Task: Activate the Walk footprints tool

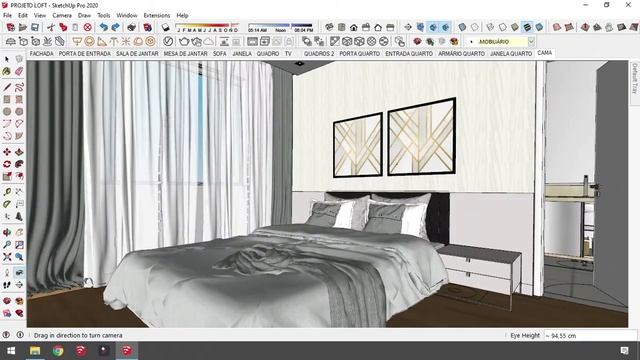Action: tap(7, 285)
